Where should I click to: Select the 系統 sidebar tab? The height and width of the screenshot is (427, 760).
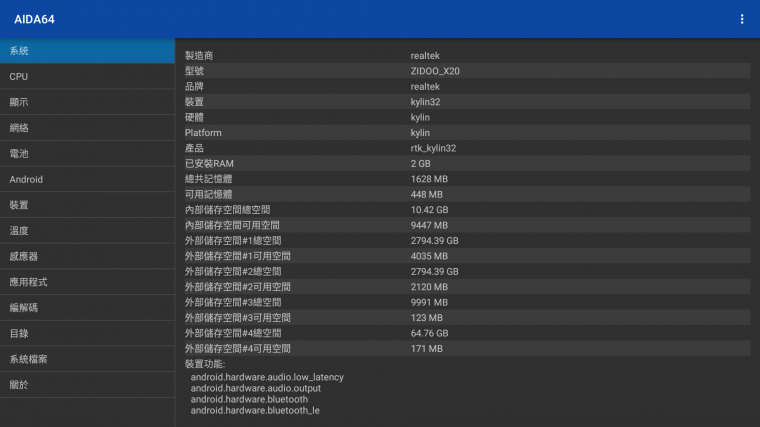pos(87,51)
